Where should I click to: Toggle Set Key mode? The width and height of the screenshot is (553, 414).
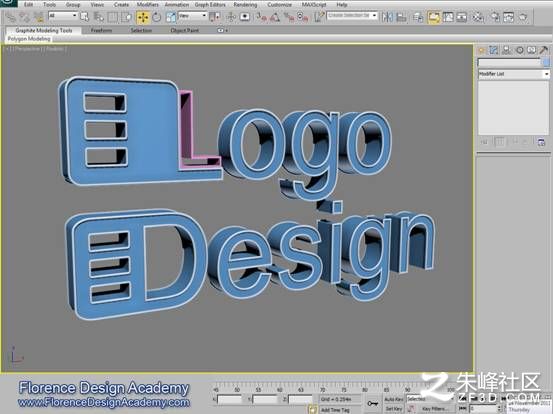tap(394, 408)
